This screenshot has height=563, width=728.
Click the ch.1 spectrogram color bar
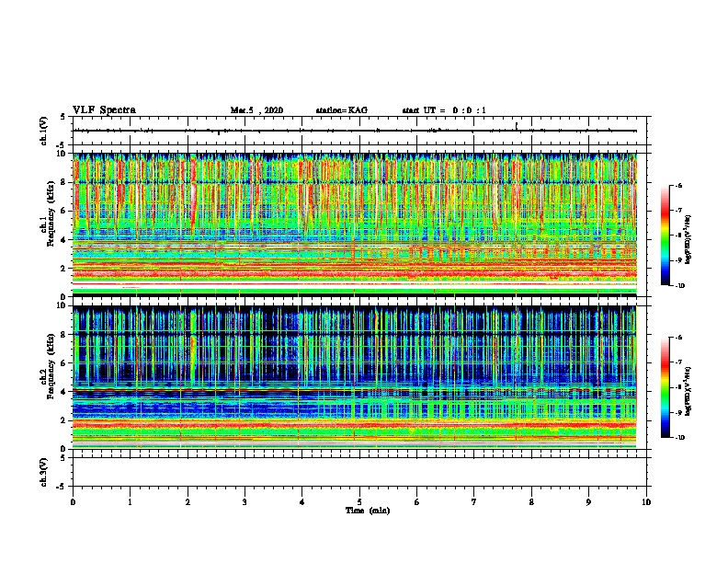click(x=665, y=236)
